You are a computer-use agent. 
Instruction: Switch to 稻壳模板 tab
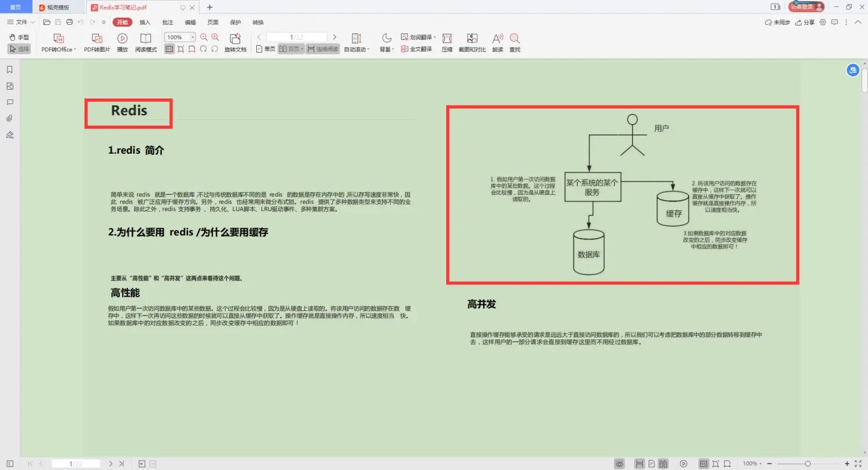click(58, 8)
